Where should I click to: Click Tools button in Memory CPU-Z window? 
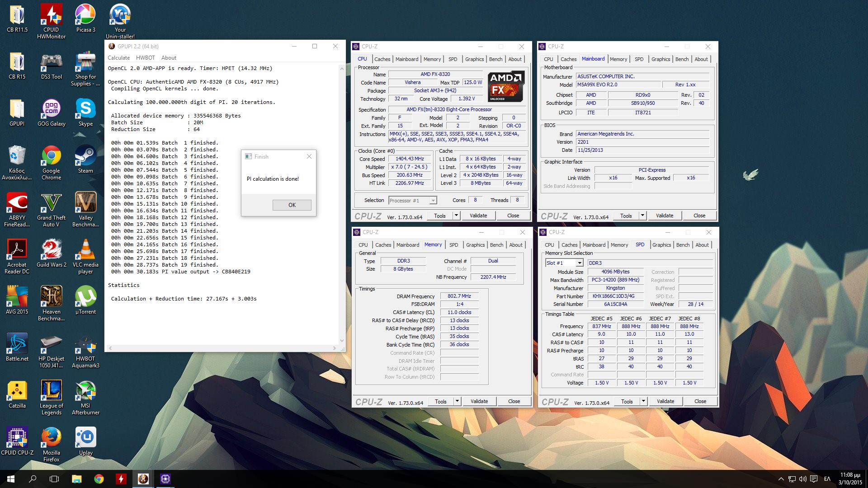(441, 401)
